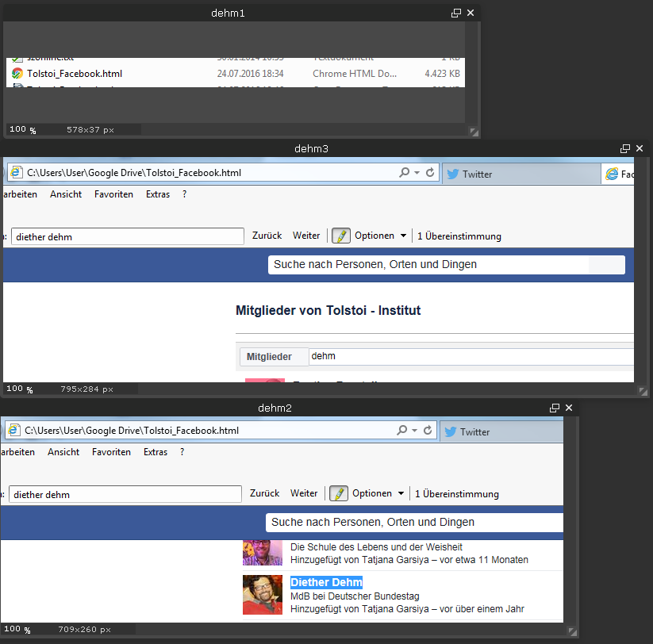The height and width of the screenshot is (644, 653).
Task: Click the find box containing diether dehm in dehm2
Action: click(125, 494)
